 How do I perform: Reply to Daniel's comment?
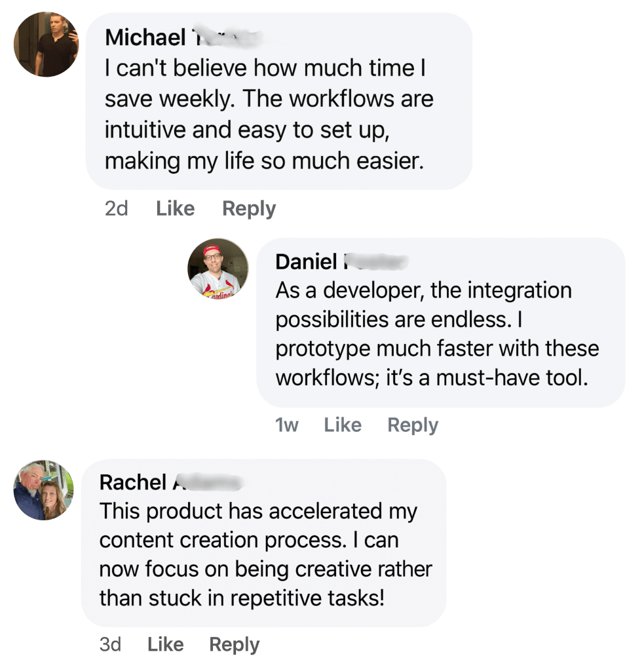[x=413, y=425]
